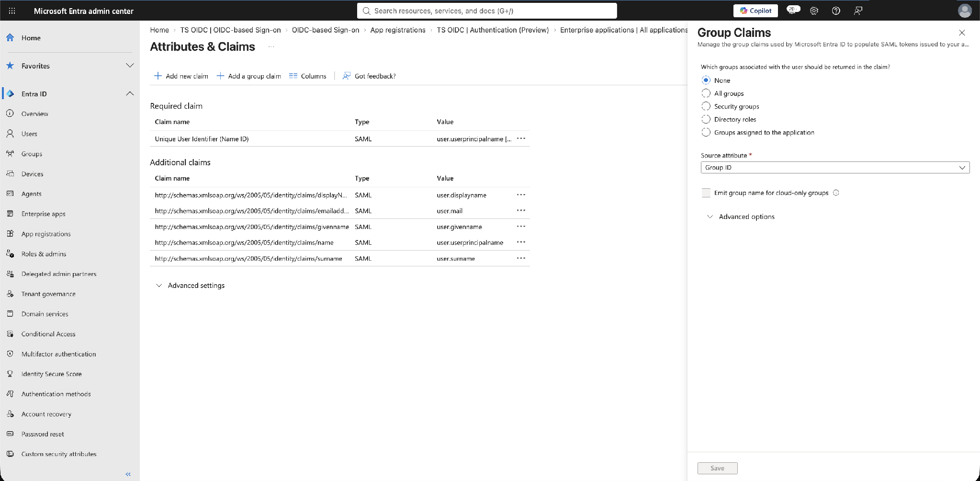
Task: Click the Custom security attributes icon
Action: pos(10,454)
